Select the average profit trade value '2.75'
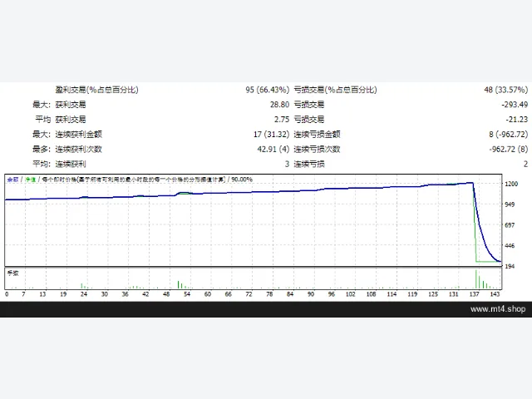The image size is (532, 399). coord(282,120)
